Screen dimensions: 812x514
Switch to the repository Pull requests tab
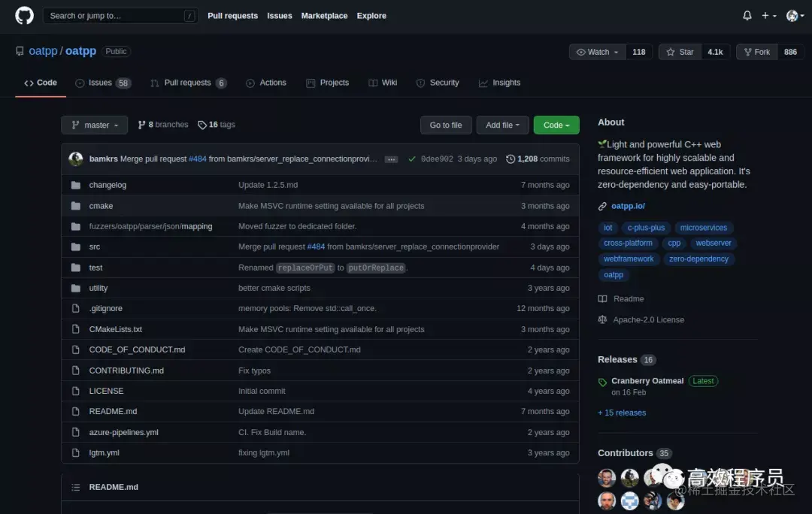pos(189,83)
